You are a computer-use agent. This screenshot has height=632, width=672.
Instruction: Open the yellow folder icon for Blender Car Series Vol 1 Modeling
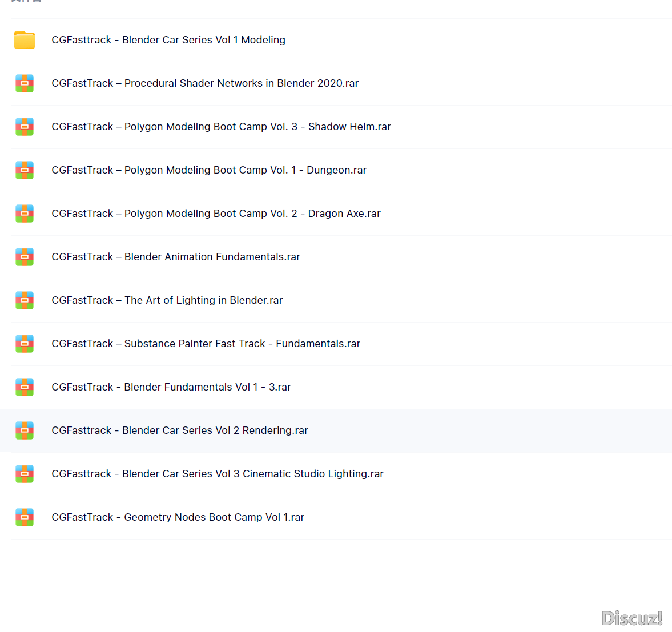(x=25, y=40)
